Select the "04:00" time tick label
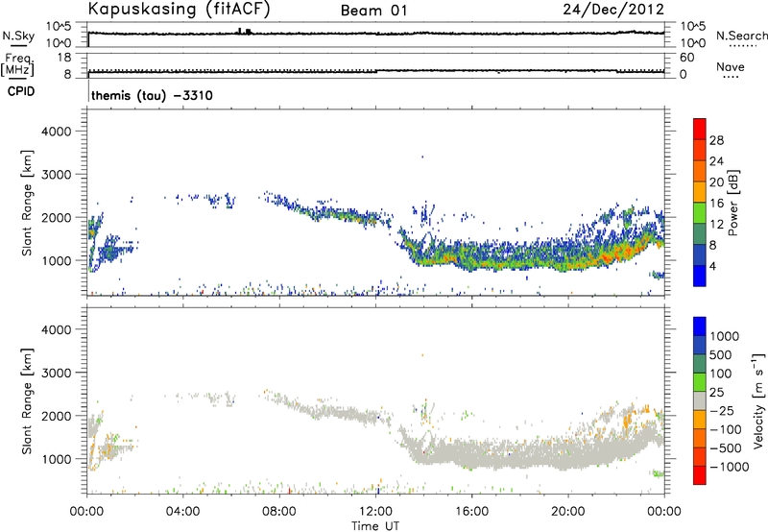The image size is (768, 532). point(182,512)
